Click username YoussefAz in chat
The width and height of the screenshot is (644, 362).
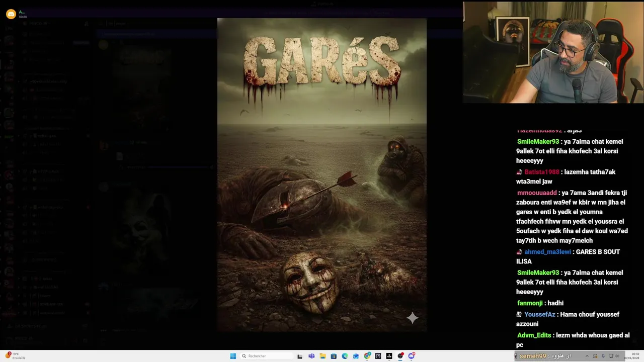pos(540,315)
